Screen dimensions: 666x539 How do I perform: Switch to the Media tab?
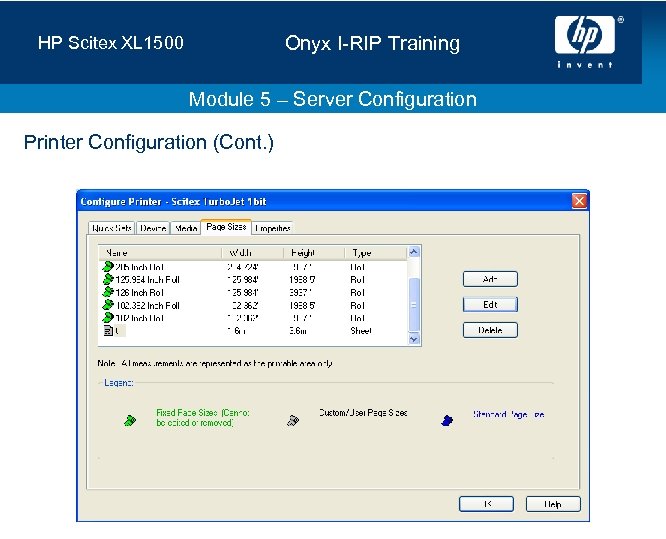[186, 228]
